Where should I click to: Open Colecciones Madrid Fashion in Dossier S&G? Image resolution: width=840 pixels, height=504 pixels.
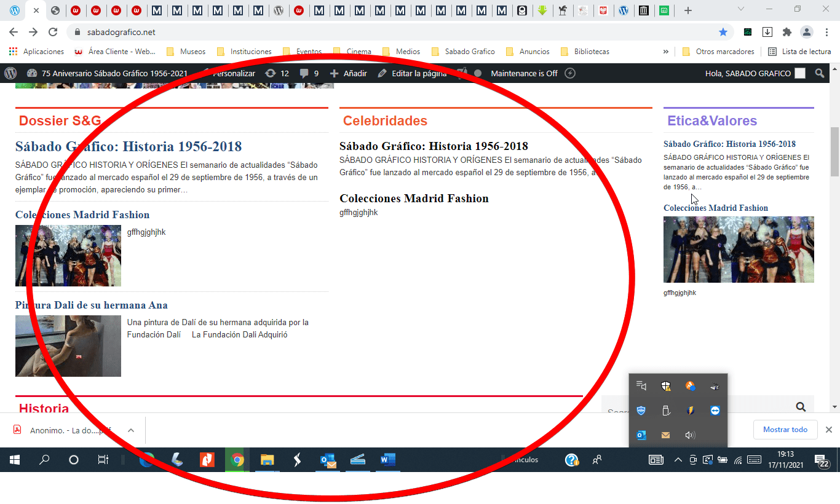coord(82,215)
